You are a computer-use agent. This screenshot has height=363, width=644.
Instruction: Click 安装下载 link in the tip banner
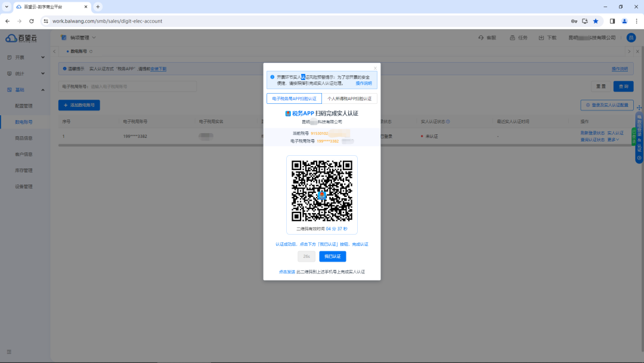pyautogui.click(x=159, y=69)
